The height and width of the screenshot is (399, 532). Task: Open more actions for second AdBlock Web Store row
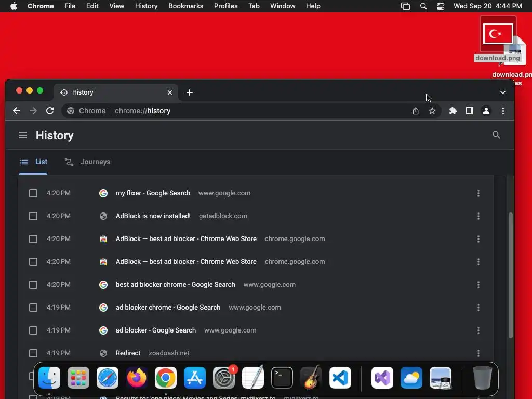click(478, 262)
